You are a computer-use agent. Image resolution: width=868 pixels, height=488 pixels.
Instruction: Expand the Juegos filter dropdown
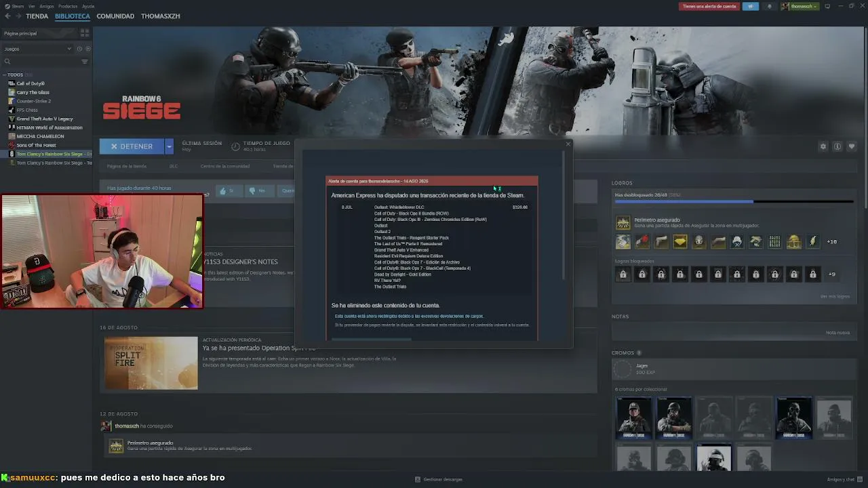[37, 49]
